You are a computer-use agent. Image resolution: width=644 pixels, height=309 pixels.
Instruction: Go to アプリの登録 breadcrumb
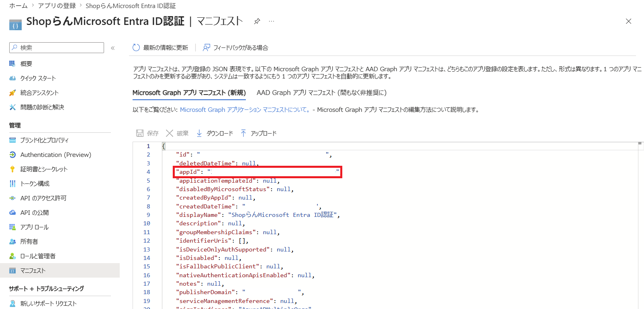pos(57,6)
